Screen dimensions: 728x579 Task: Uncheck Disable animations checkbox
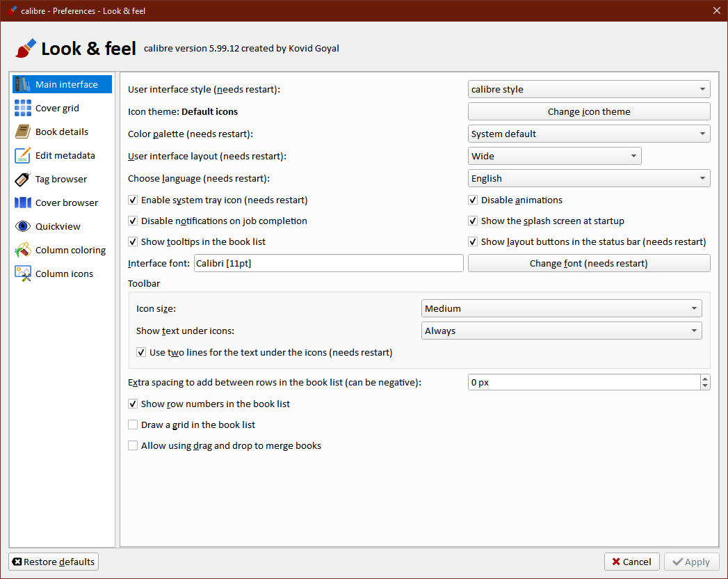(x=473, y=200)
